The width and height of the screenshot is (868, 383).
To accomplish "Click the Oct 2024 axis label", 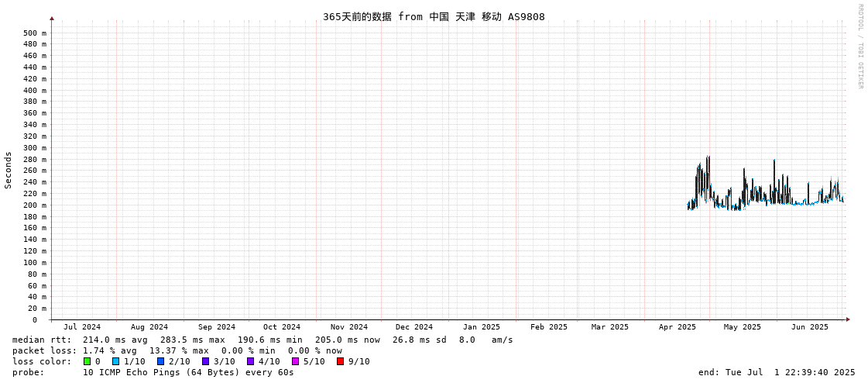I will click(x=282, y=327).
